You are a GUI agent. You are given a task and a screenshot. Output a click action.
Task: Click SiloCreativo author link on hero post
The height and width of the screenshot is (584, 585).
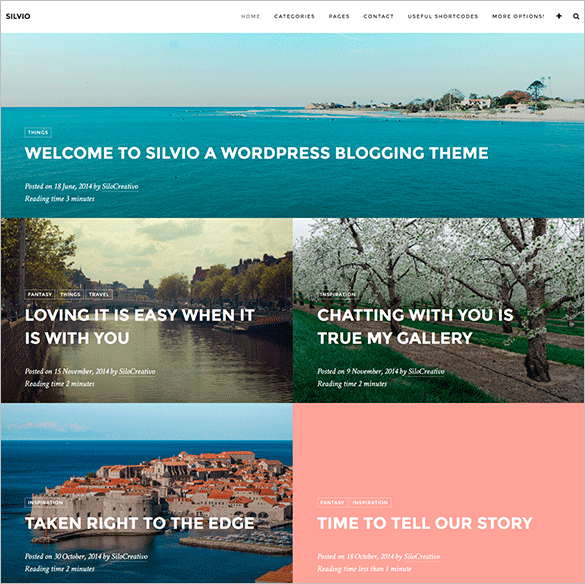click(120, 186)
